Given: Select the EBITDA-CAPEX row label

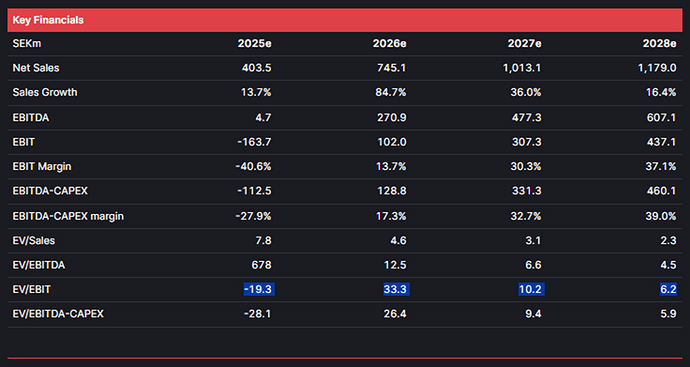Looking at the screenshot, I should pos(50,191).
